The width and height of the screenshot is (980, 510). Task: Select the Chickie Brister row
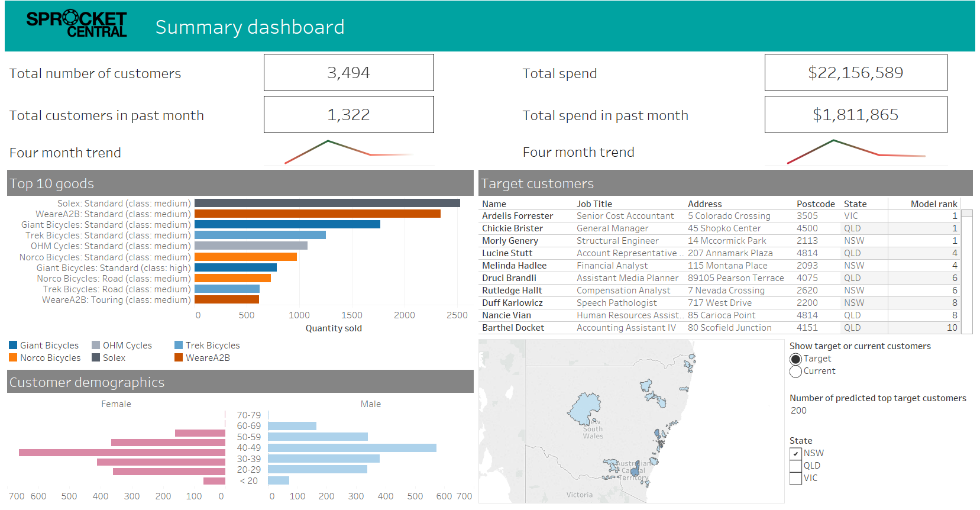pyautogui.click(x=719, y=228)
